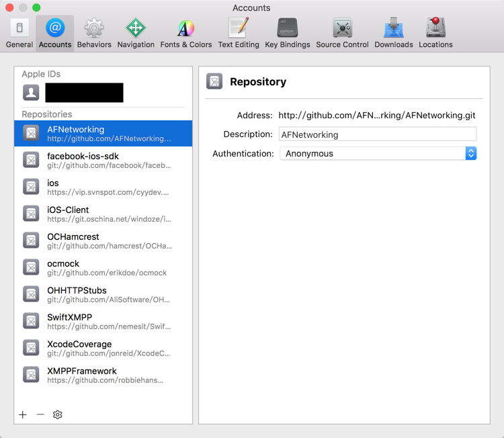Click the erikdoe/ocmock URL subtitle
The image size is (504, 438).
click(107, 273)
